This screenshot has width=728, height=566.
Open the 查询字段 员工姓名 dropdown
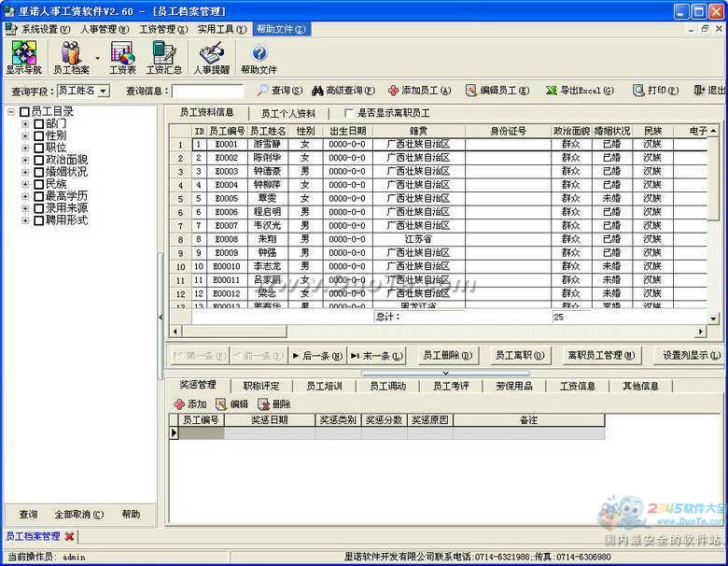click(x=104, y=91)
